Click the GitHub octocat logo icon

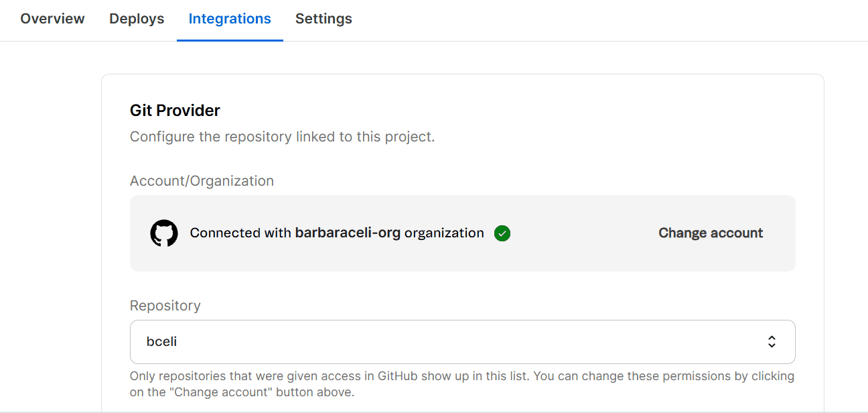[164, 233]
